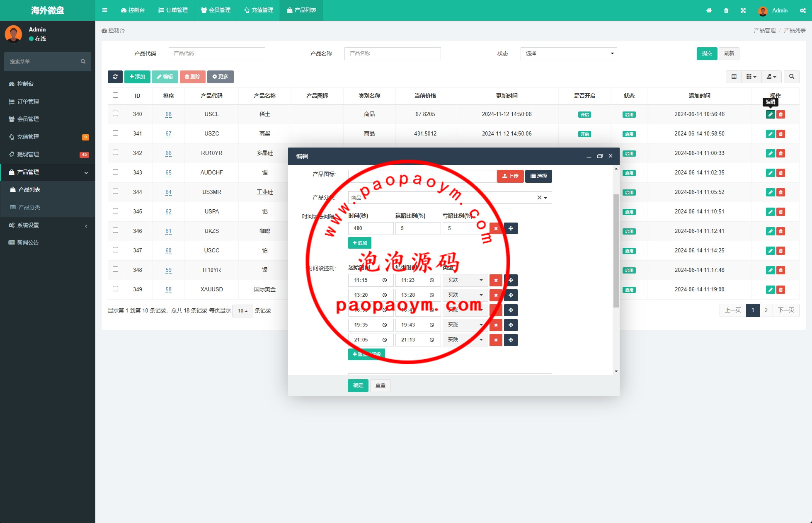This screenshot has width=812, height=523.
Task: Open page size dropdown showing 10
Action: pos(242,311)
